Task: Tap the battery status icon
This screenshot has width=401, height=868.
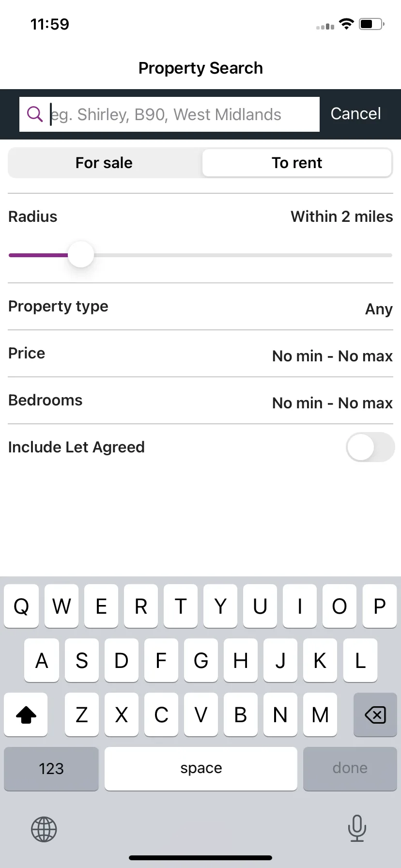Action: [372, 24]
